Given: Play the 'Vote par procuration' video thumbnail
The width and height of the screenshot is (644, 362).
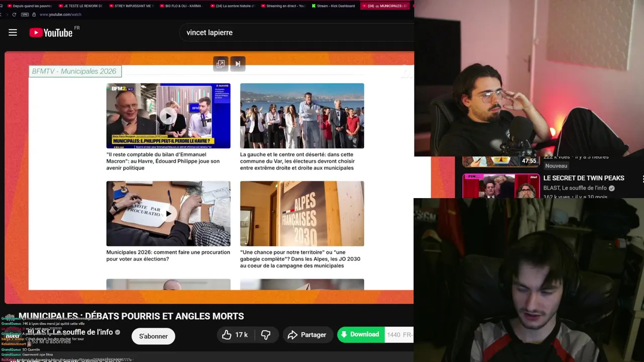Looking at the screenshot, I should point(168,214).
